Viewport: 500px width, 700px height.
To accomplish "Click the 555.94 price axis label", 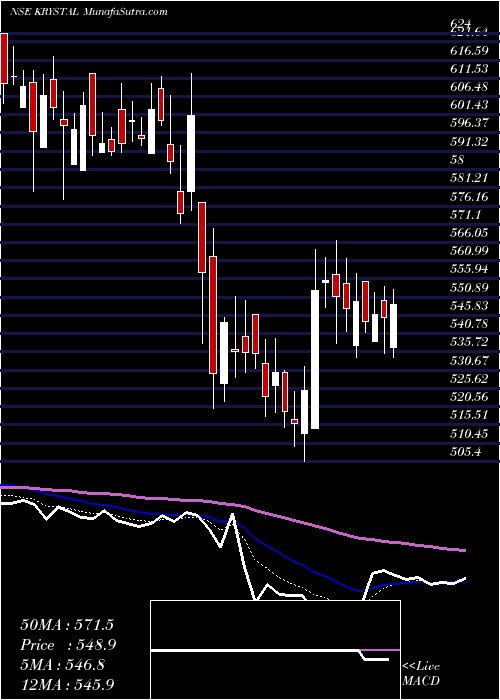I will 469,269.
